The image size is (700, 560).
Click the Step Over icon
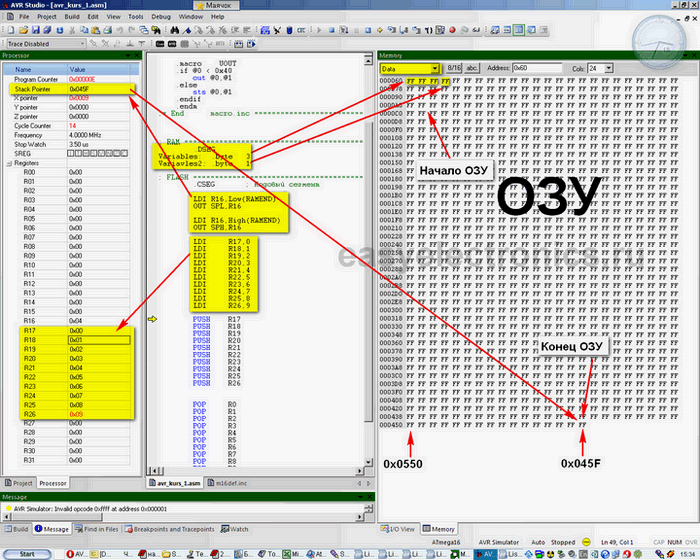pos(404,30)
